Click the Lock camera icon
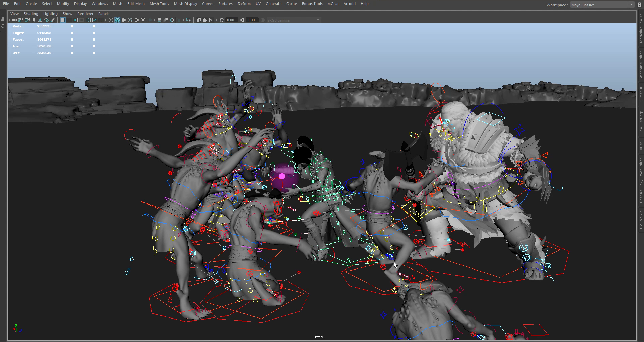Viewport: 644px width, 342px height. point(20,20)
